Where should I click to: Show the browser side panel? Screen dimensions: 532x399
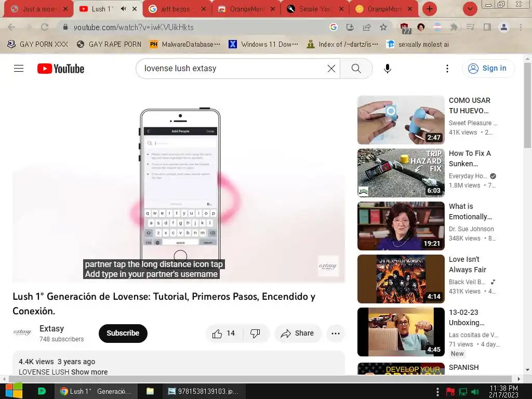click(487, 27)
